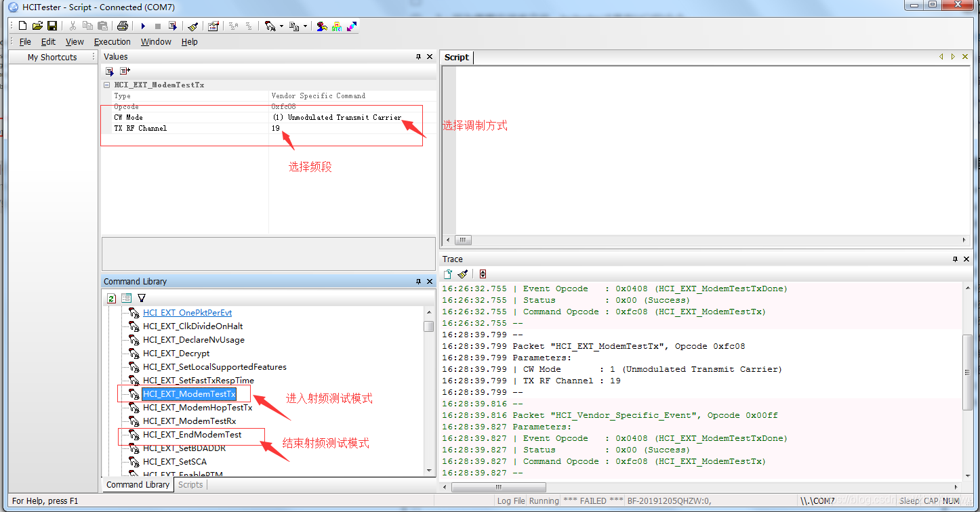Click the Command Library vertical scrollbar thumb
Image resolution: width=980 pixels, height=512 pixels.
[x=429, y=326]
